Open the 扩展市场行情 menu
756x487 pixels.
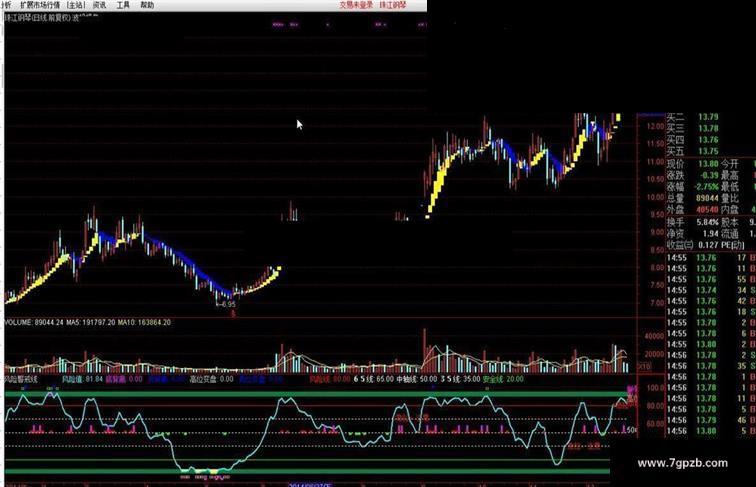tap(40, 5)
